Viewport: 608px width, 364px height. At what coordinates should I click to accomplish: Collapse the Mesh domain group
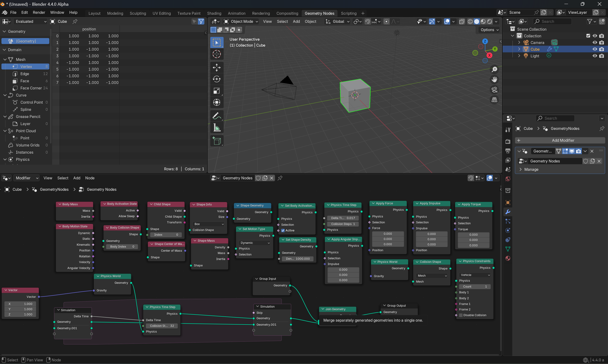point(5,60)
